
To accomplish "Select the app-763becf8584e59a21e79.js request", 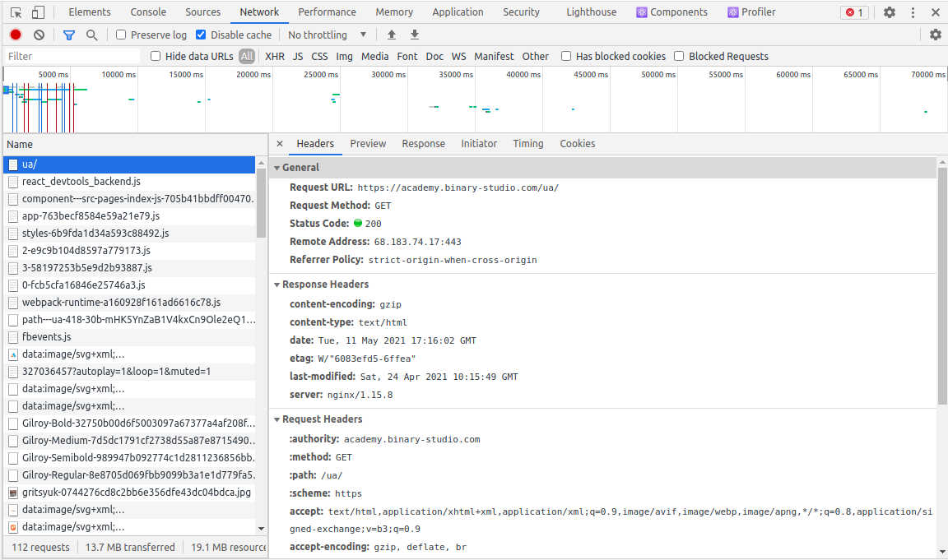I will [129, 215].
